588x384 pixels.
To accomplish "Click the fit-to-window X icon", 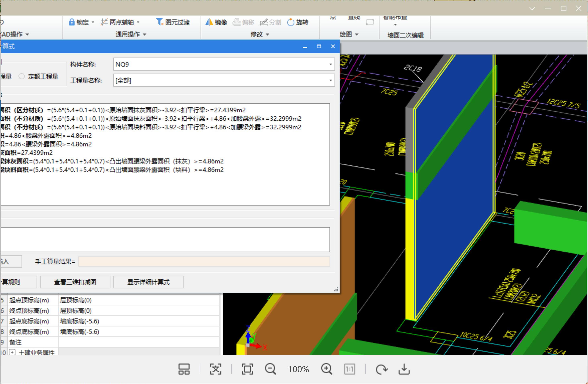I will coord(216,369).
